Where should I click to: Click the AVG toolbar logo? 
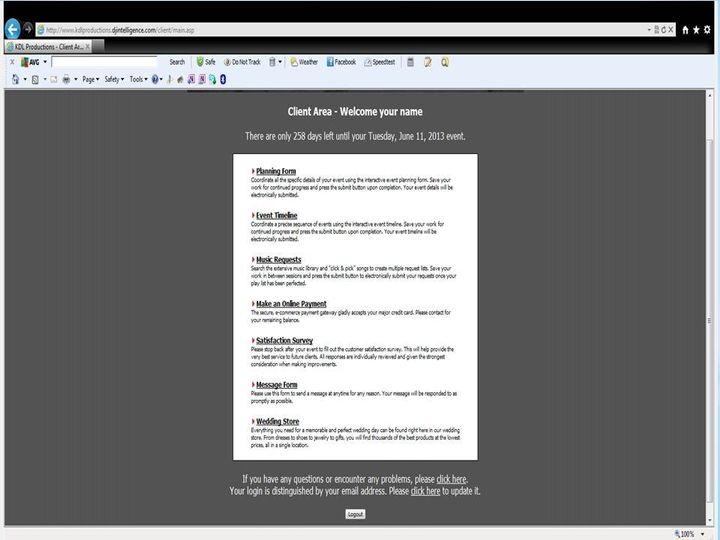pyautogui.click(x=30, y=62)
